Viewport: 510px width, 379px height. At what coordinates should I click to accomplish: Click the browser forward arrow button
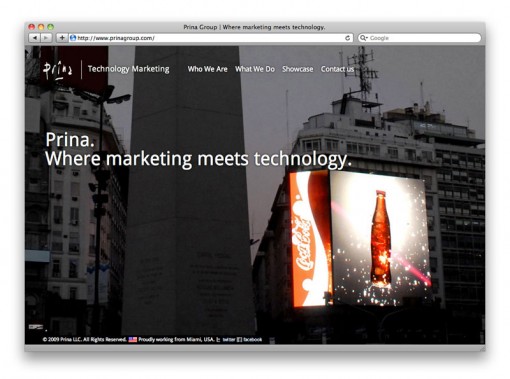click(x=46, y=38)
